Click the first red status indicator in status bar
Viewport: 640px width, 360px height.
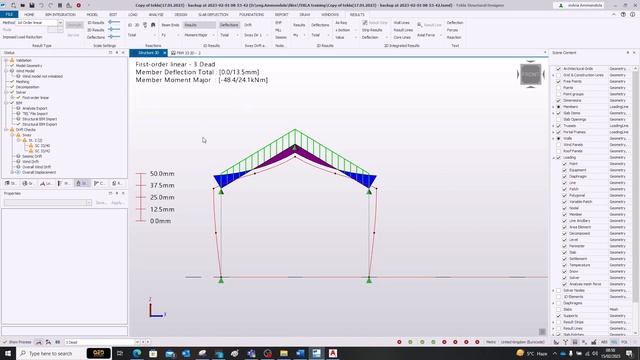pyautogui.click(x=399, y=342)
